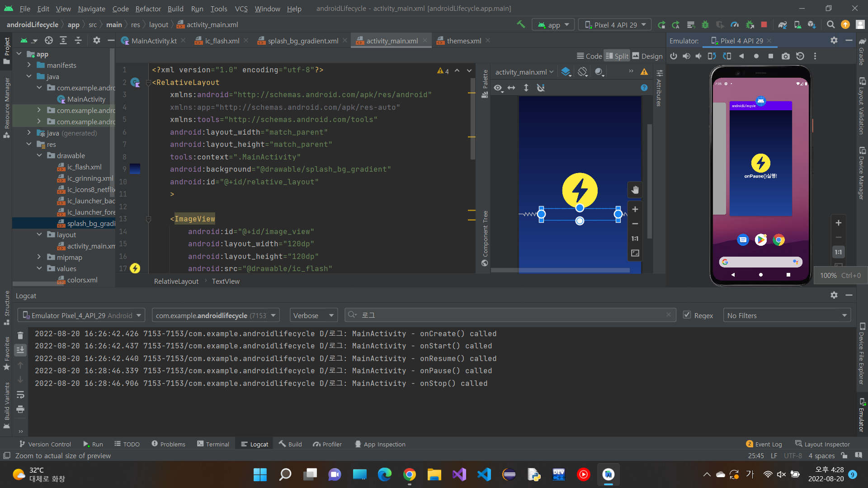Viewport: 868px width, 488px height.
Task: Click the design surface zoom-in plus icon
Action: pos(635,209)
